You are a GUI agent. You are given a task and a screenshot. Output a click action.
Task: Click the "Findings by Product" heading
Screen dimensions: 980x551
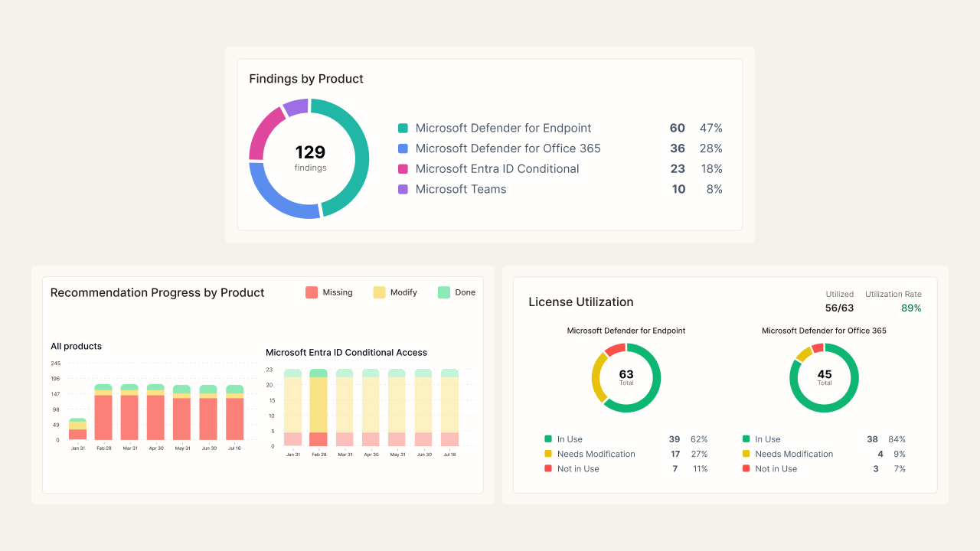pyautogui.click(x=306, y=79)
